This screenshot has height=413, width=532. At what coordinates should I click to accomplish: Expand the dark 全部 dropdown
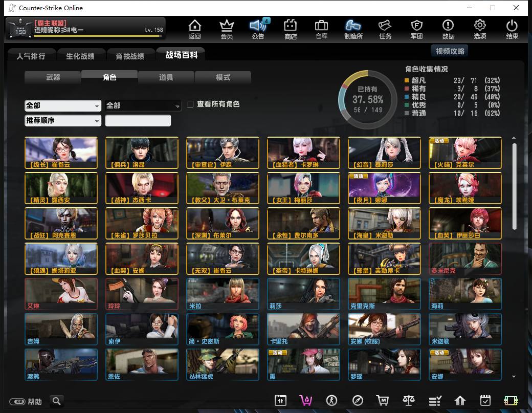(143, 105)
